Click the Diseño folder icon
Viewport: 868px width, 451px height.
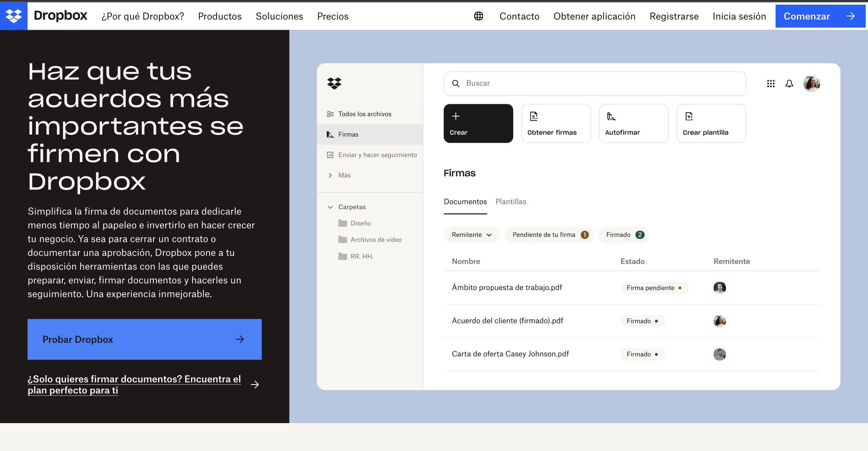[x=342, y=223]
